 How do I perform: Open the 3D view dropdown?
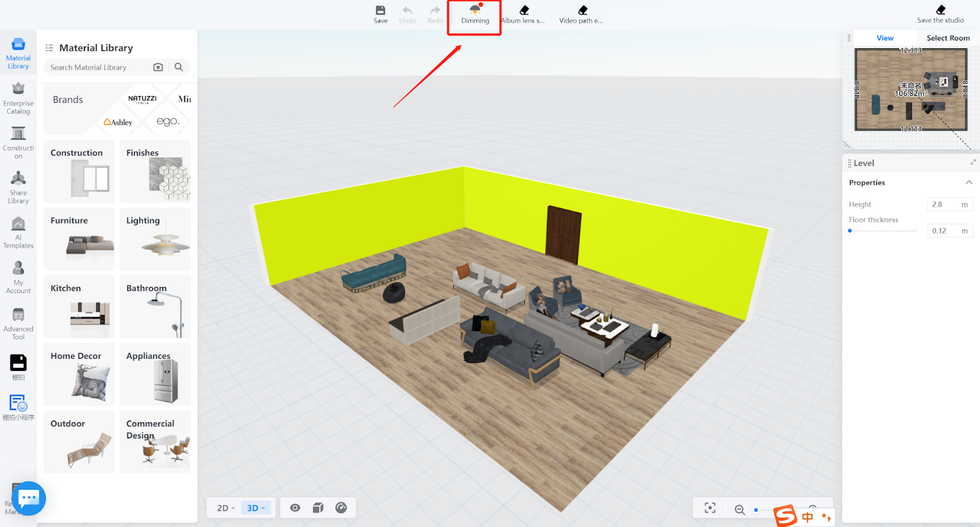coord(256,508)
